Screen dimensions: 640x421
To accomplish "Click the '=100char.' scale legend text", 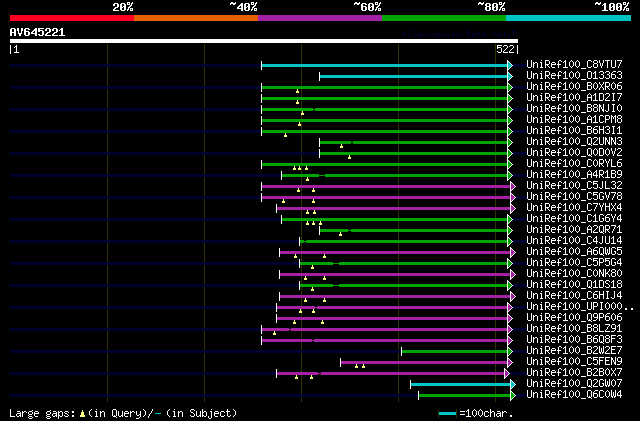I will (486, 414).
